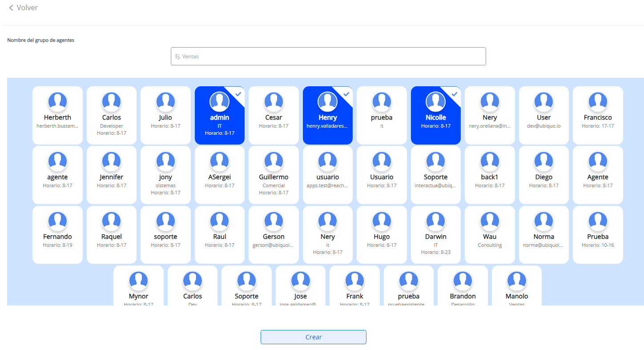Choose the Fernando agent with Horario 8-19
644x350 pixels.
point(57,235)
